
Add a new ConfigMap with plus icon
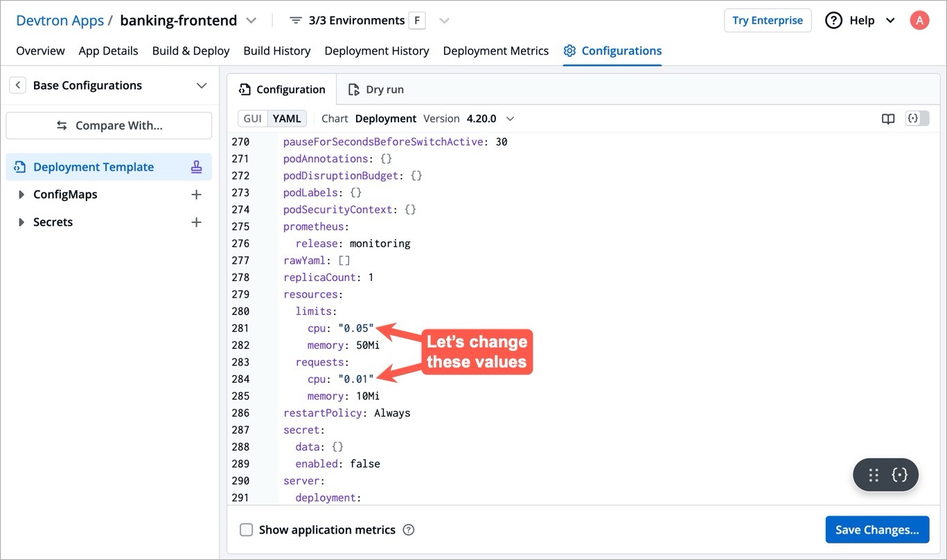(196, 195)
